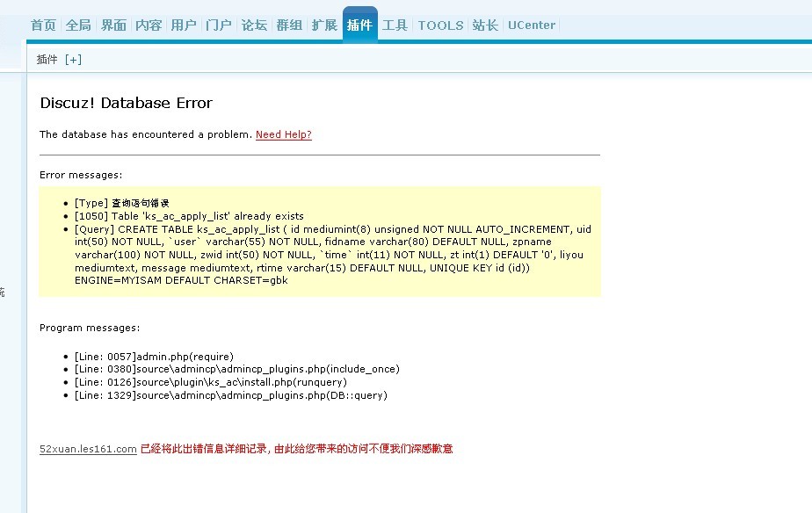Click the [Query] CREATE TABLE statement text
The width and height of the screenshot is (812, 513).
click(333, 255)
